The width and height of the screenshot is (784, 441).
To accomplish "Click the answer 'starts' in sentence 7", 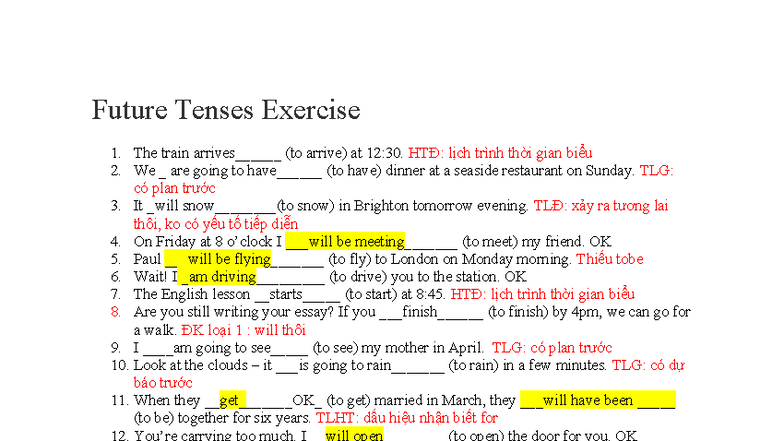I will coord(286,294).
